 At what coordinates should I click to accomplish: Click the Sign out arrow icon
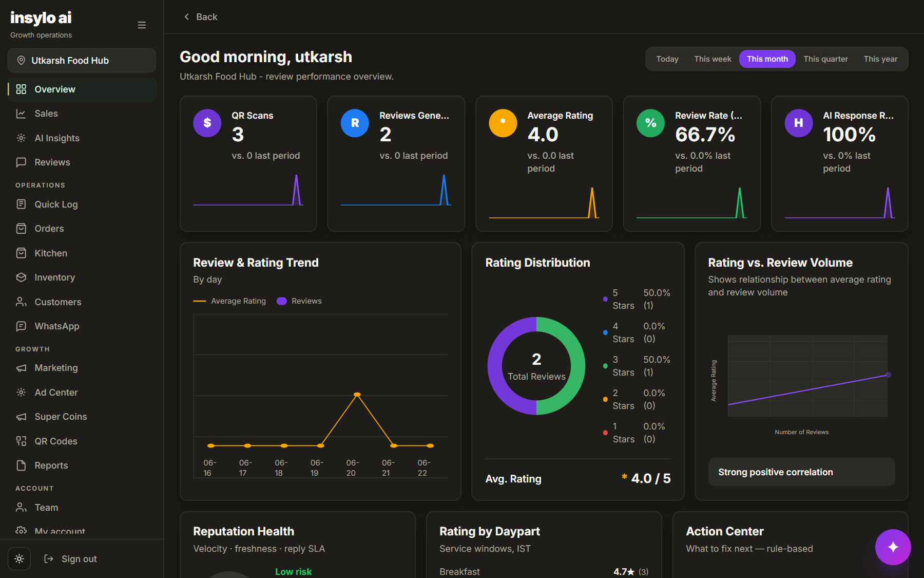pyautogui.click(x=49, y=559)
